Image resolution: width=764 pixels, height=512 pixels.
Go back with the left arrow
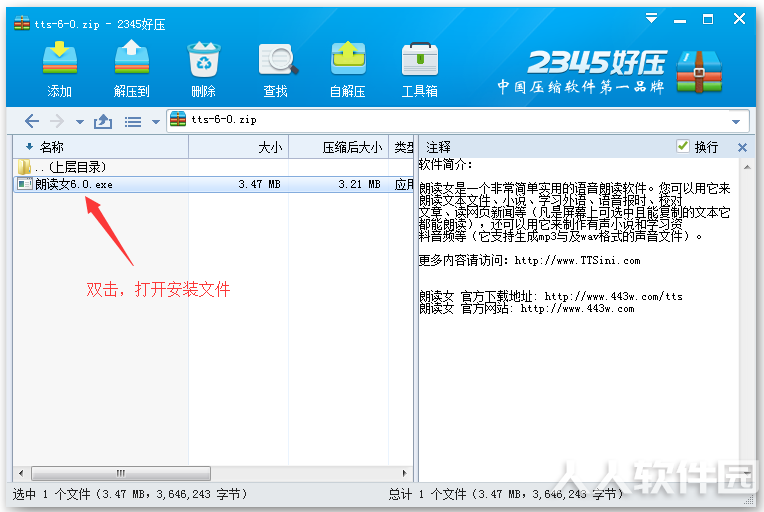coord(32,121)
